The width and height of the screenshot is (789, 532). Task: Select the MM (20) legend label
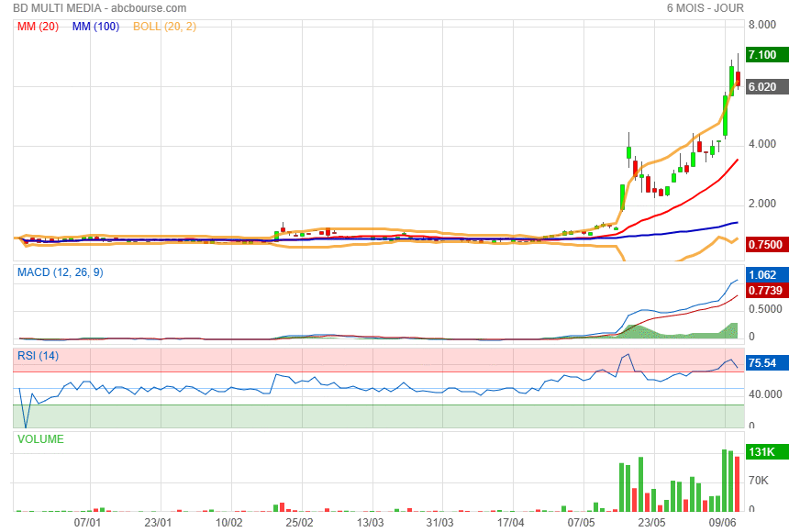[39, 27]
